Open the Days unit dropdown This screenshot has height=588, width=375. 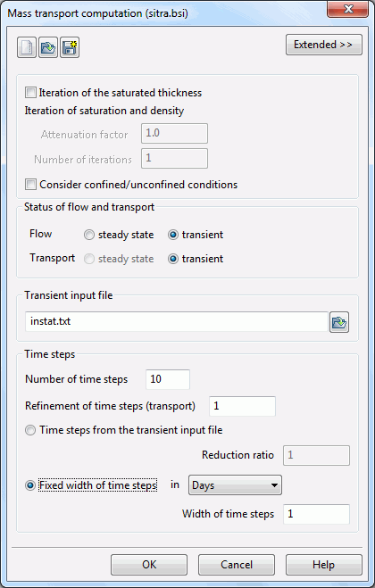pyautogui.click(x=235, y=485)
